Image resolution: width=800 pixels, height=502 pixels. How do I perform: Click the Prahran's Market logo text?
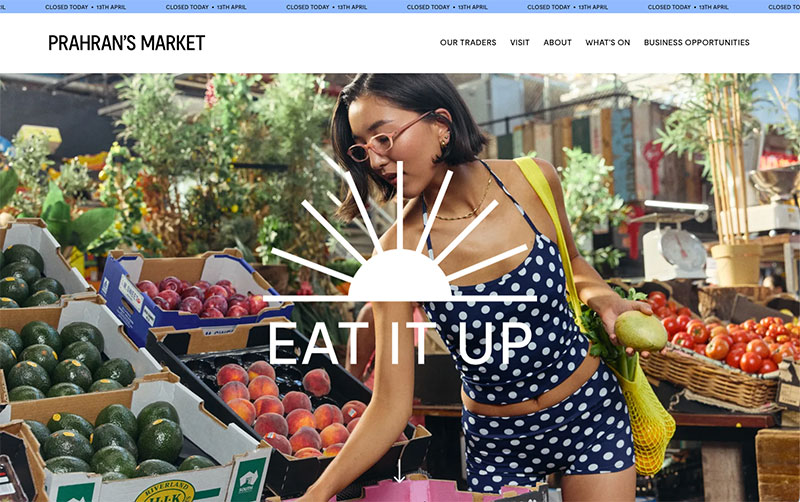(127, 43)
